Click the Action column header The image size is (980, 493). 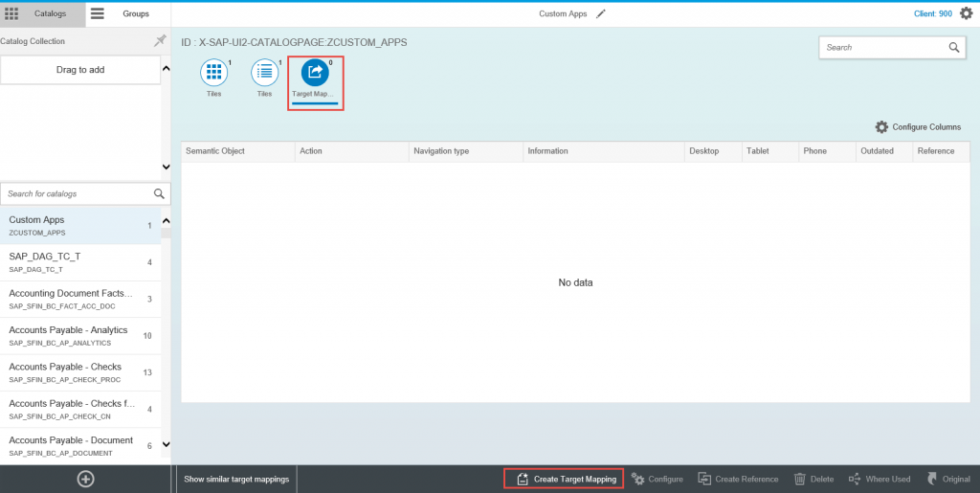click(352, 151)
